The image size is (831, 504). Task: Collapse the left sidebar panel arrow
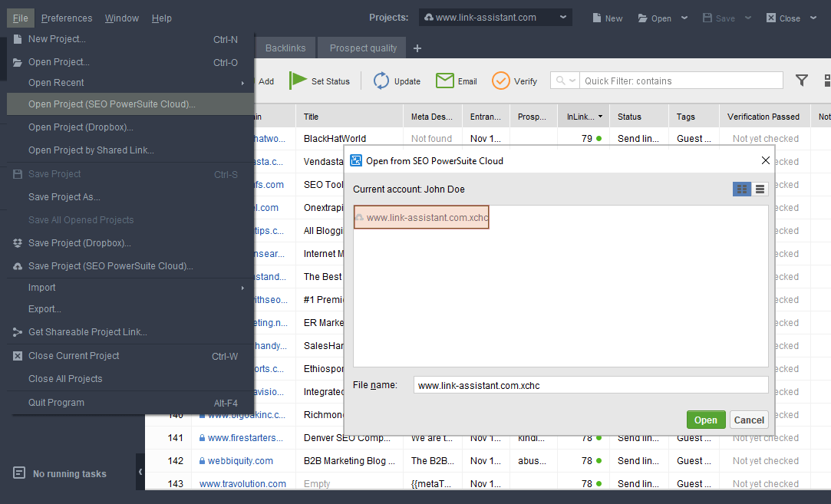(140, 472)
